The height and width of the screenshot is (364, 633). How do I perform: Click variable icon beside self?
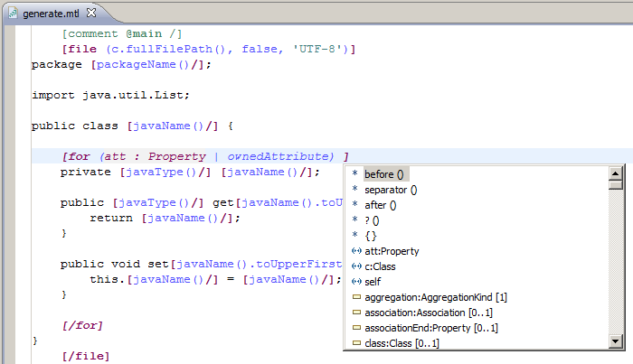click(x=356, y=282)
